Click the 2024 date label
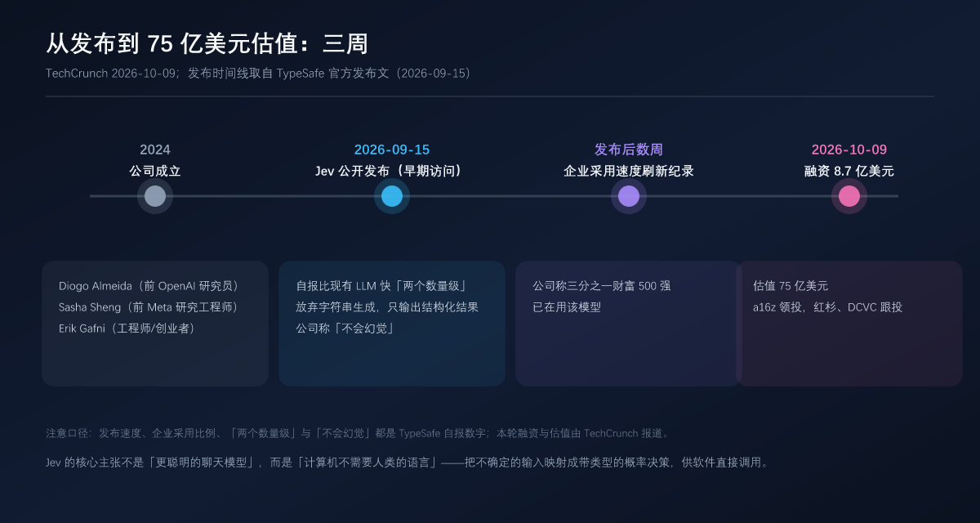Viewport: 980px width, 523px height. coord(155,150)
